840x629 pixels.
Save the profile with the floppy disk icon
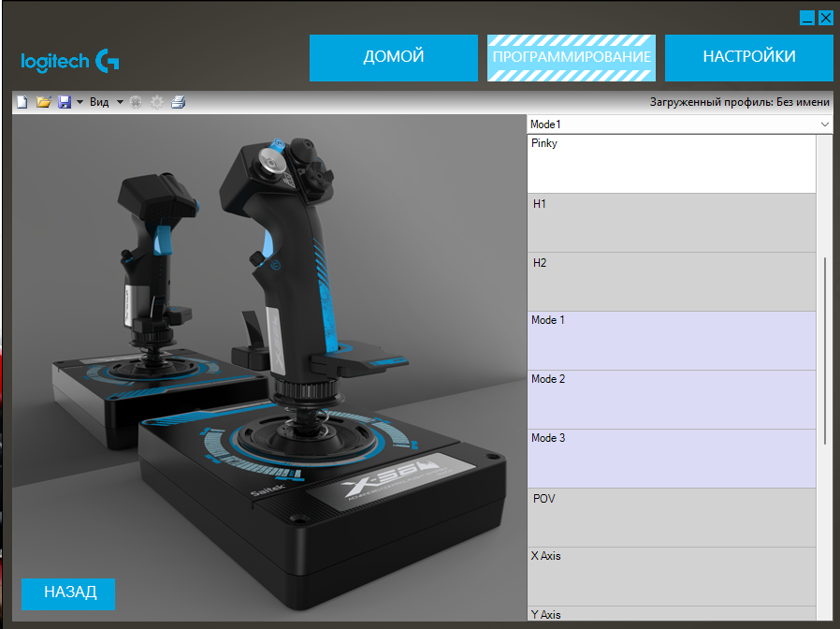(x=65, y=102)
